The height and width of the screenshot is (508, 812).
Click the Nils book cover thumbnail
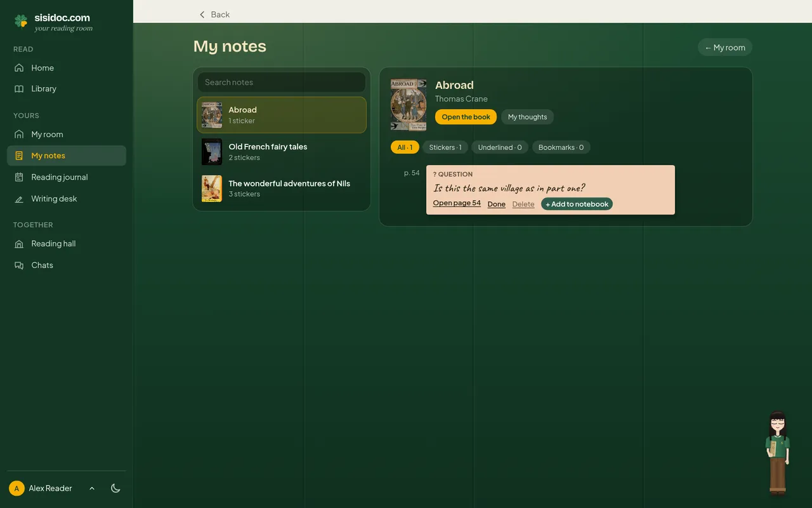212,189
